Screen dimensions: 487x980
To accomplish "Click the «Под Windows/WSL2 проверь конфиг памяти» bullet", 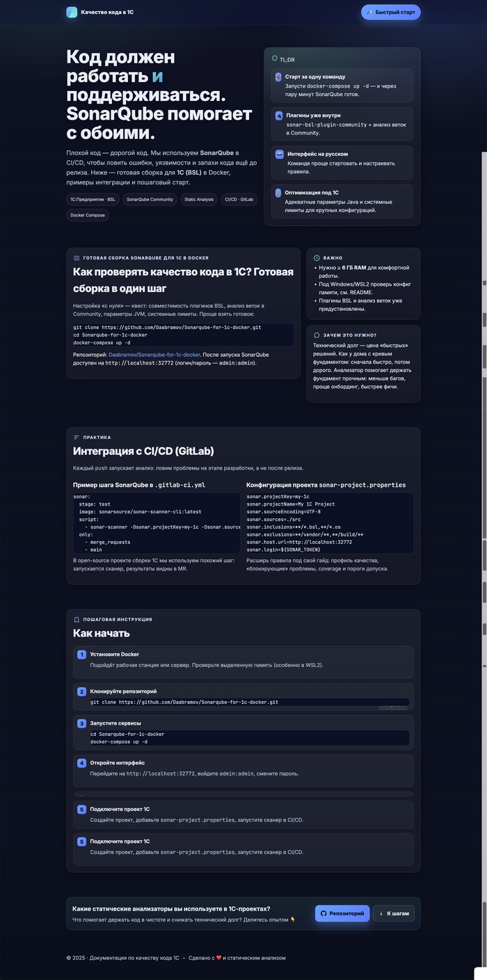I will click(x=365, y=289).
